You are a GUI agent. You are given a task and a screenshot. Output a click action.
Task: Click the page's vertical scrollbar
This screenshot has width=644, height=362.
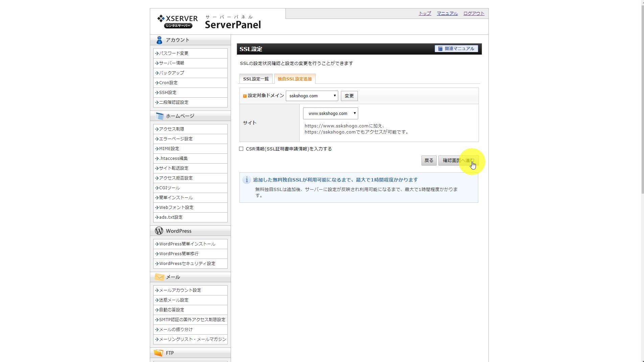(642, 101)
